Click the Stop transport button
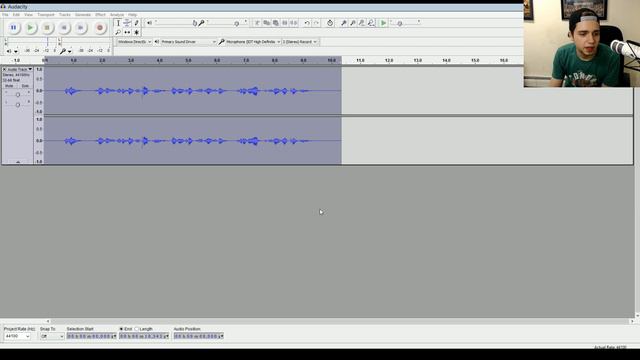 pyautogui.click(x=47, y=28)
